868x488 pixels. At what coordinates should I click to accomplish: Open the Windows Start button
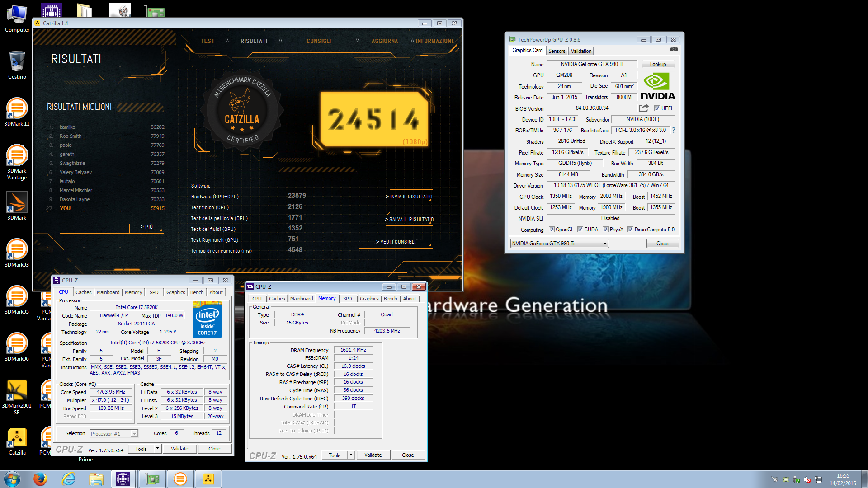click(12, 479)
